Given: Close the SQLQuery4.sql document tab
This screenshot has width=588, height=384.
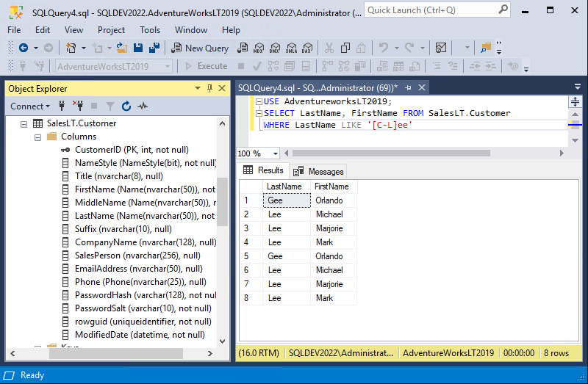Looking at the screenshot, I should [x=422, y=87].
